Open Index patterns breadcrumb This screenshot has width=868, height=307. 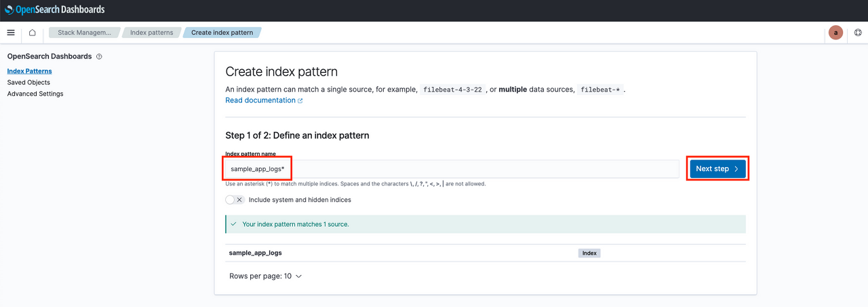coord(151,33)
